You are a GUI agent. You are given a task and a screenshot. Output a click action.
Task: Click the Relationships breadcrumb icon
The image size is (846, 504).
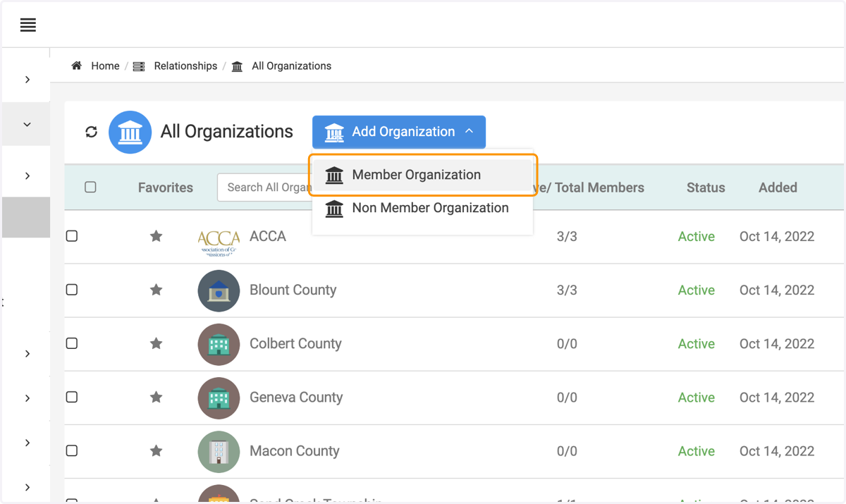pyautogui.click(x=139, y=66)
